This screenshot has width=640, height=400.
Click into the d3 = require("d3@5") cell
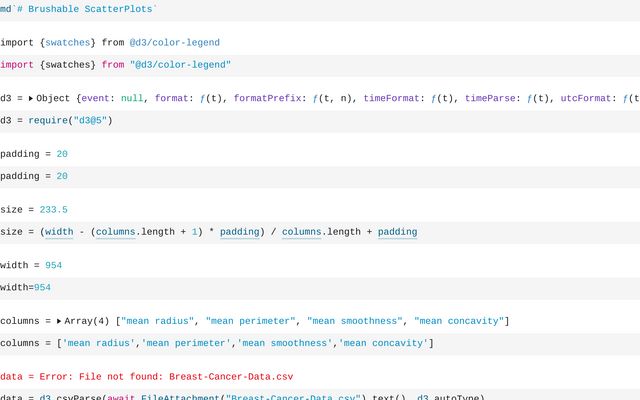(x=300, y=120)
